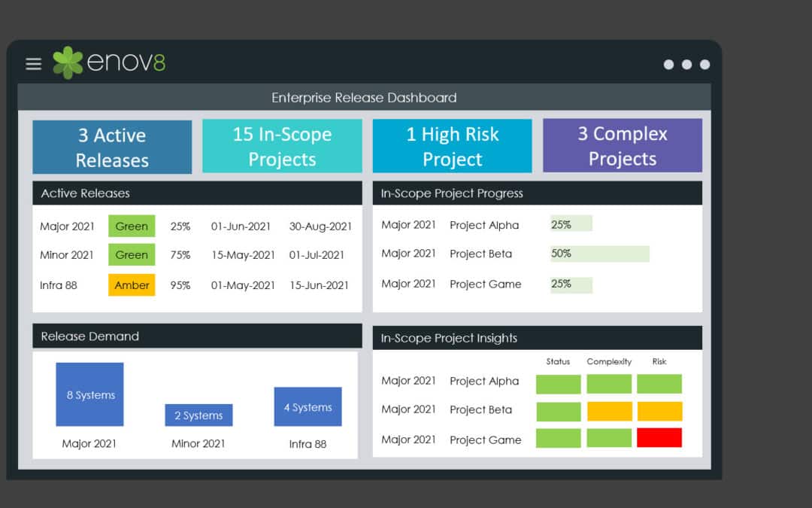Click the Active Releases panel header

(197, 193)
